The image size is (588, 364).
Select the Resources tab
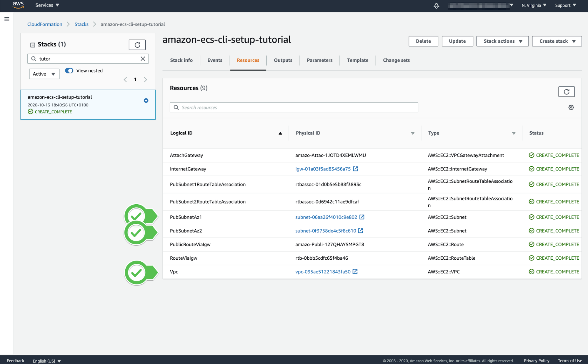(248, 60)
